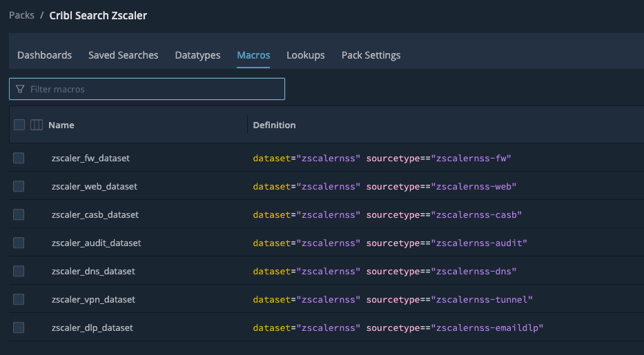Open the zscaler_dlp_dataset macro
Screen dimensions: 644x355
coord(92,327)
